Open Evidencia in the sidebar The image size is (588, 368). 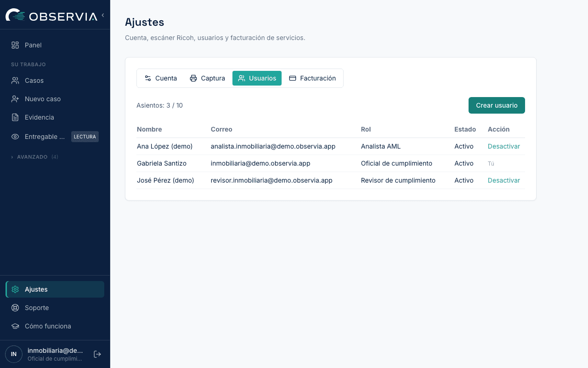tap(55, 117)
